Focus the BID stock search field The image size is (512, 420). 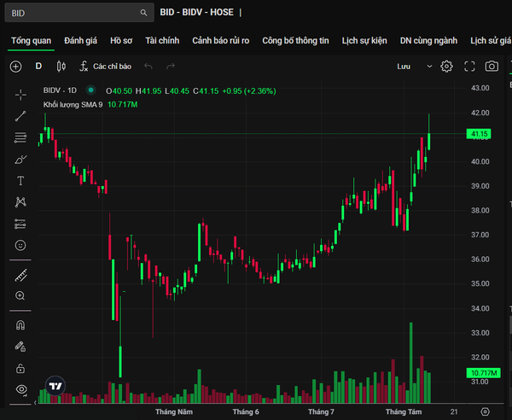79,13
